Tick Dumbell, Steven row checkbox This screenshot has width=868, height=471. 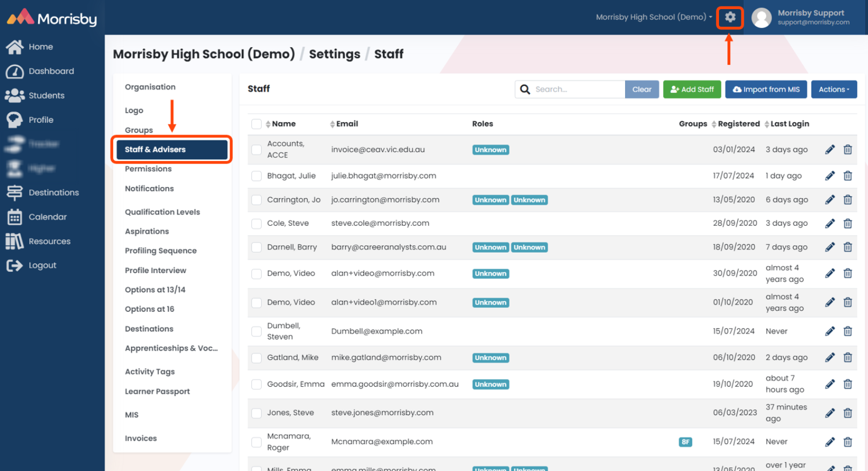[x=256, y=332]
